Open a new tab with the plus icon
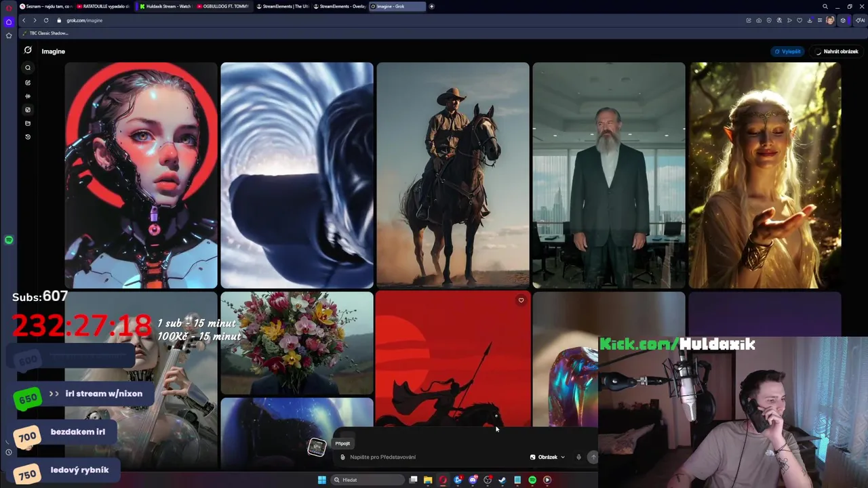The width and height of the screenshot is (868, 488). (x=431, y=6)
